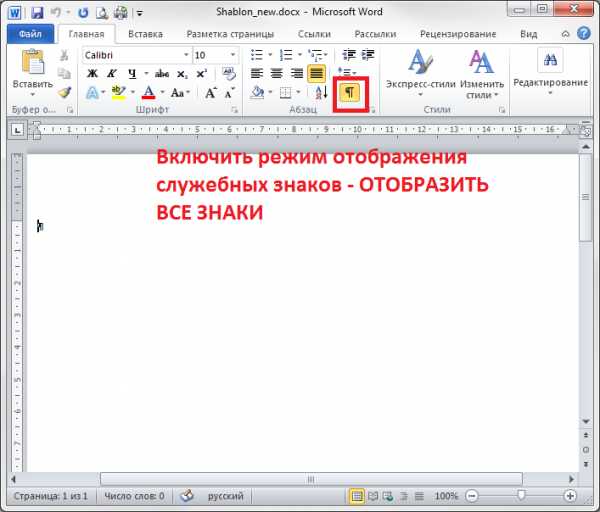
Task: Click the zoom in plus button
Action: (570, 496)
